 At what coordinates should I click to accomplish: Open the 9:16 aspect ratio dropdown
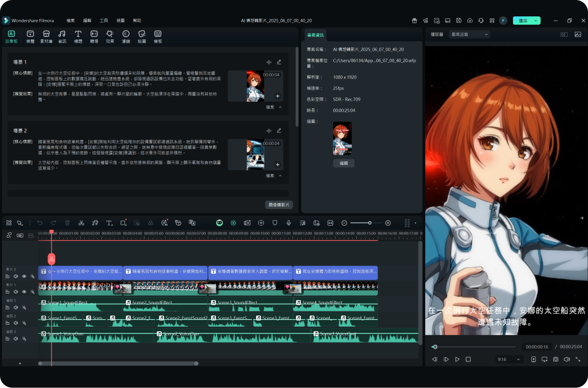point(508,359)
